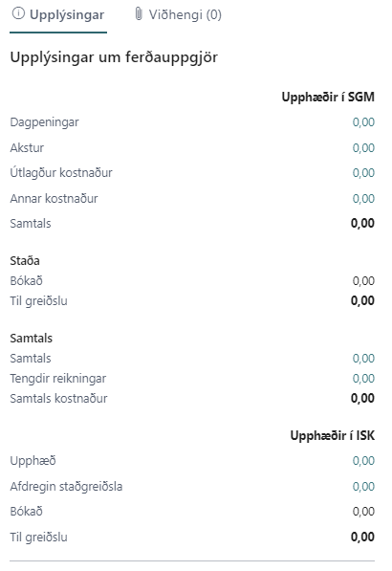
Task: Open Samtals 0,00 link in Samtals section
Action: pyautogui.click(x=363, y=359)
